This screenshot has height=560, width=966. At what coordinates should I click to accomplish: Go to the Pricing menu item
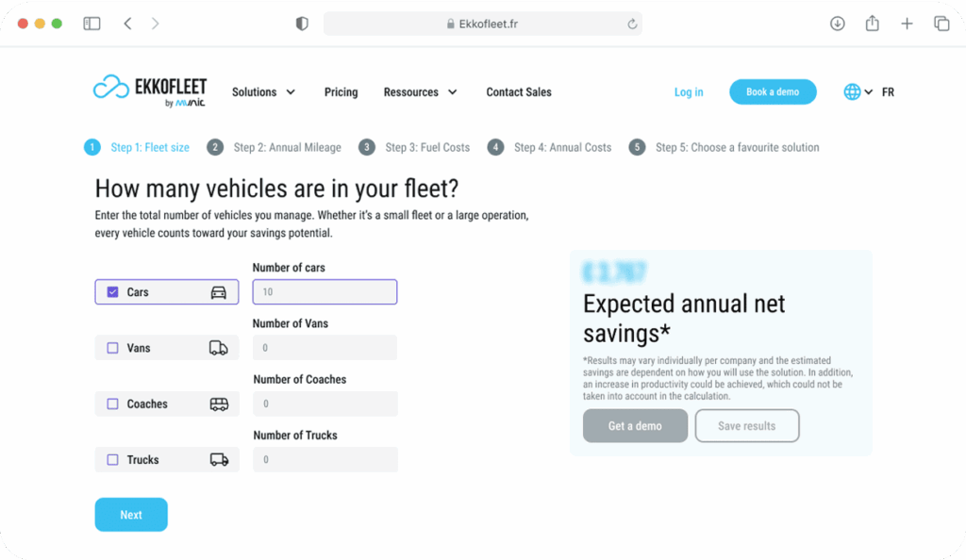[x=341, y=91]
